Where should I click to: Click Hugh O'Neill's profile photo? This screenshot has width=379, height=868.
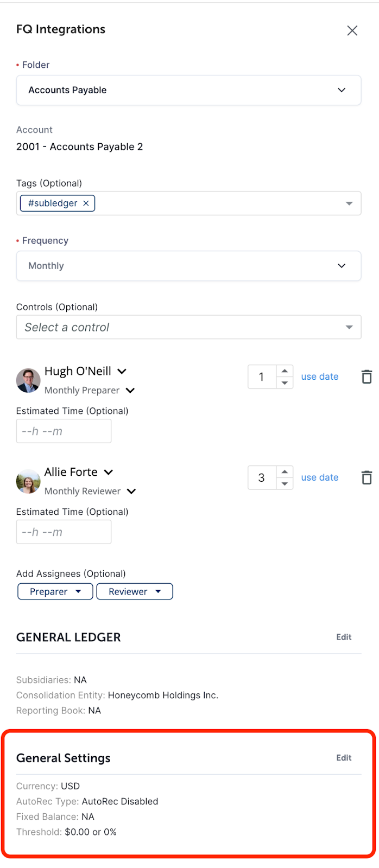click(x=28, y=380)
